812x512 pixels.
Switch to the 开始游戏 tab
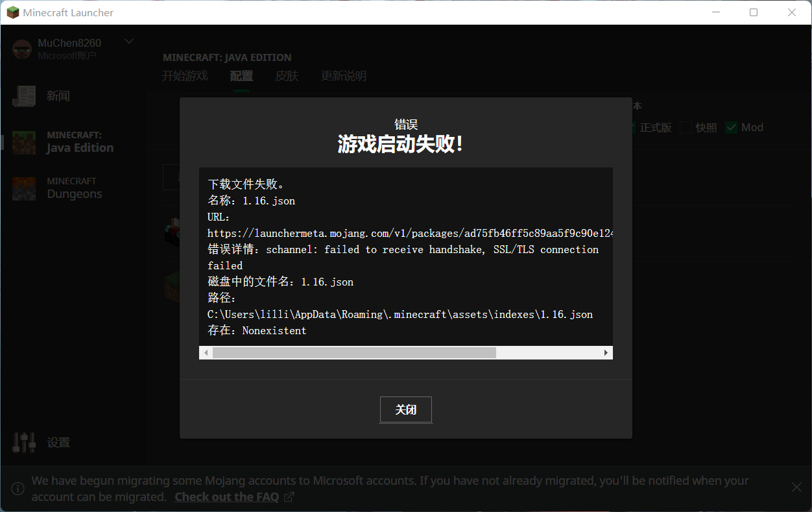[x=185, y=76]
